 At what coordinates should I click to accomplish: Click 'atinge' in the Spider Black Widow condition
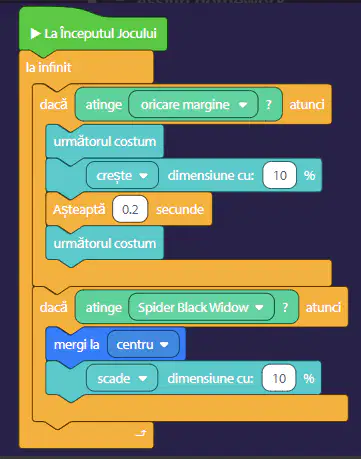coord(103,308)
